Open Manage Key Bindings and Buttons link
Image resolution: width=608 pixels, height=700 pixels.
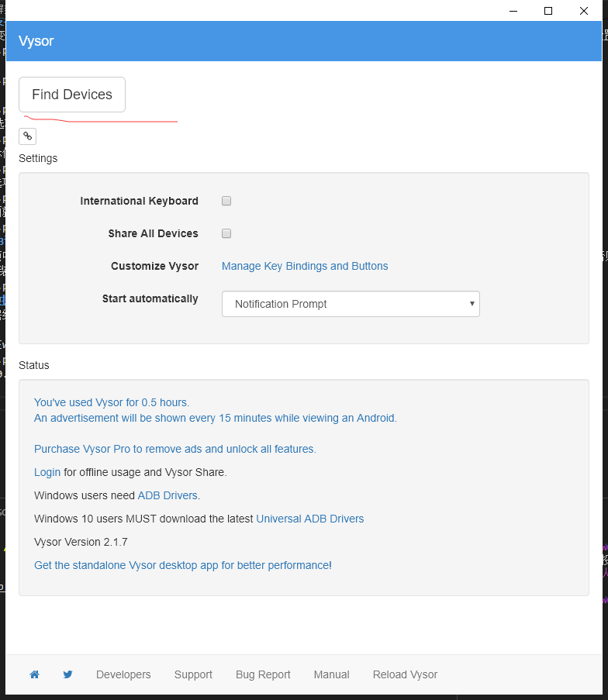point(305,266)
